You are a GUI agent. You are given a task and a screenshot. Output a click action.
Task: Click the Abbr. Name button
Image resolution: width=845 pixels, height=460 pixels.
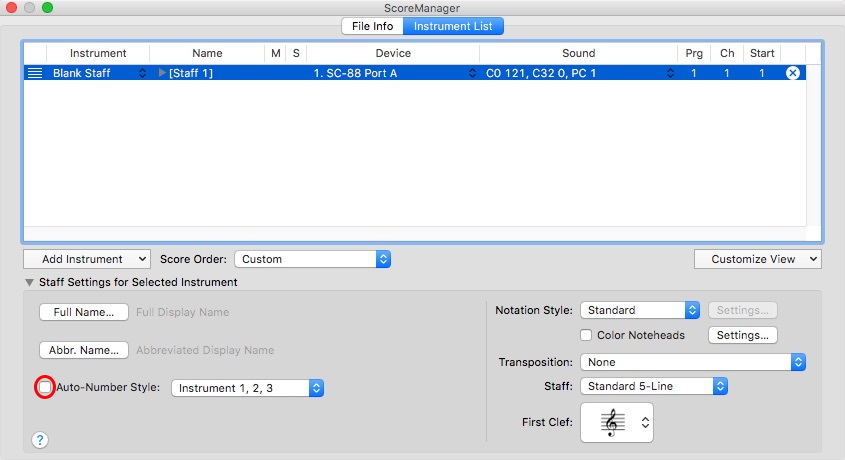pyautogui.click(x=84, y=350)
